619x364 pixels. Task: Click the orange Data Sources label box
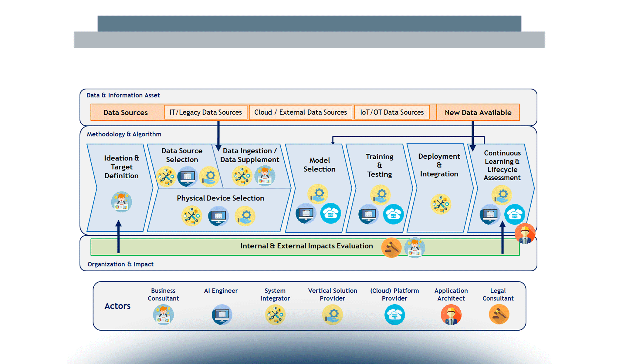pos(126,113)
